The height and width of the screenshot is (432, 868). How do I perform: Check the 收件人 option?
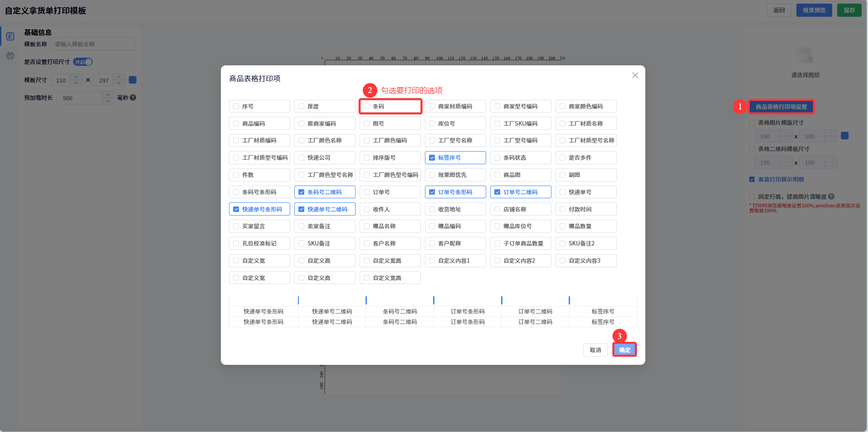pyautogui.click(x=366, y=209)
